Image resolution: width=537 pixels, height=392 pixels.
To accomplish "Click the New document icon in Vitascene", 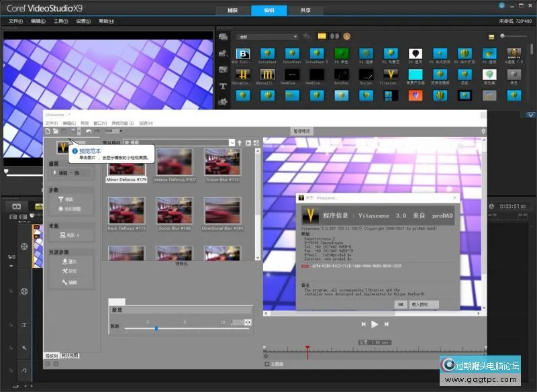I will pyautogui.click(x=48, y=131).
